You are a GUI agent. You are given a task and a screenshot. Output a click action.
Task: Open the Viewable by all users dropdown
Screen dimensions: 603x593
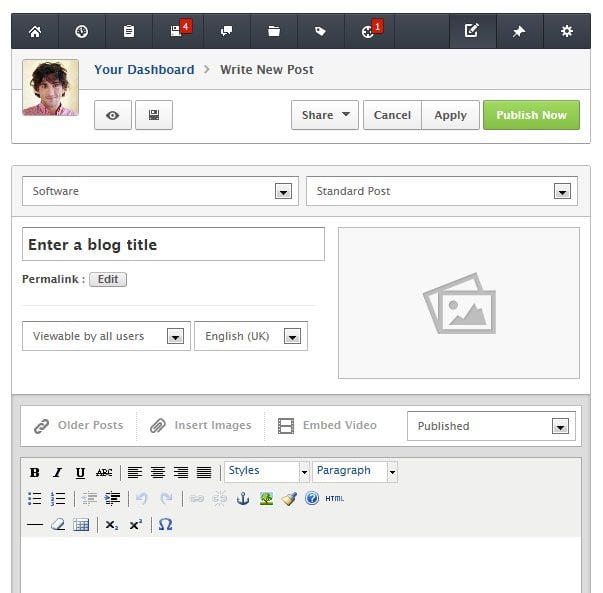pos(106,336)
